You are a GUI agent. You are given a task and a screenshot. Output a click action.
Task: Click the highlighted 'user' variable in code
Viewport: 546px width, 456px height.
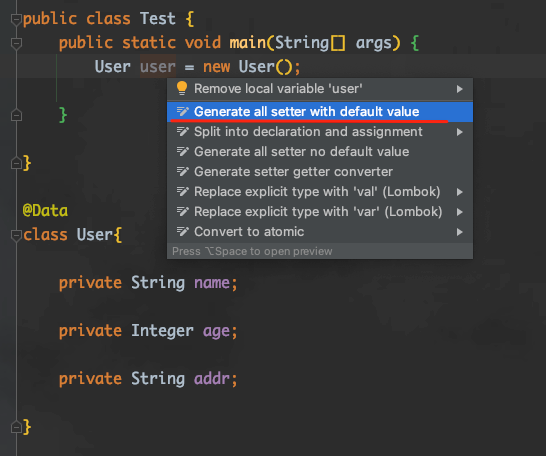(158, 66)
